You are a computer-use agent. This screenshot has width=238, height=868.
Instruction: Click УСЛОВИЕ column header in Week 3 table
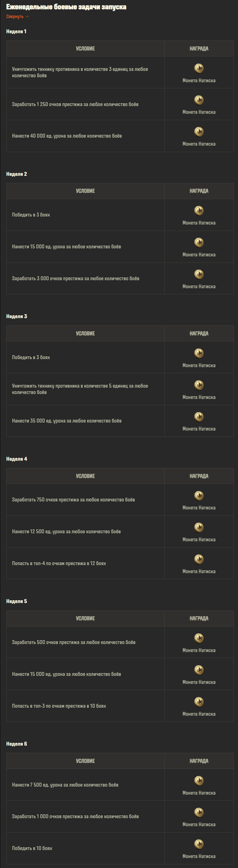[85, 333]
